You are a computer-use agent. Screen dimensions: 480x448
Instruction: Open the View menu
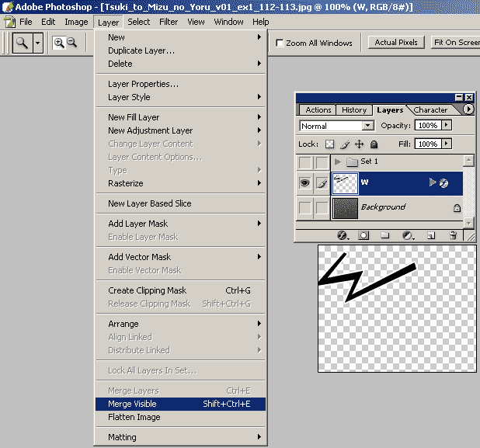point(196,22)
